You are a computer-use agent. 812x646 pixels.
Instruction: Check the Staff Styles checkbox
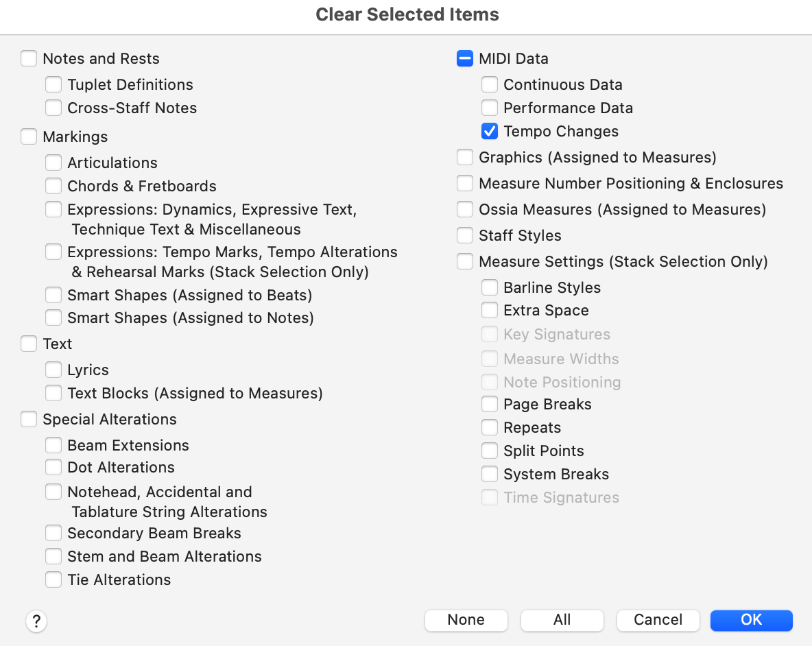(x=465, y=235)
